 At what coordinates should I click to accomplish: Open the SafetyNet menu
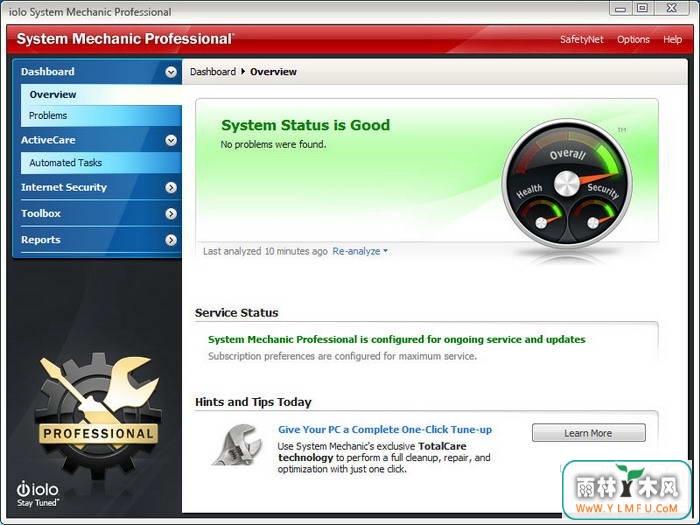coord(582,39)
